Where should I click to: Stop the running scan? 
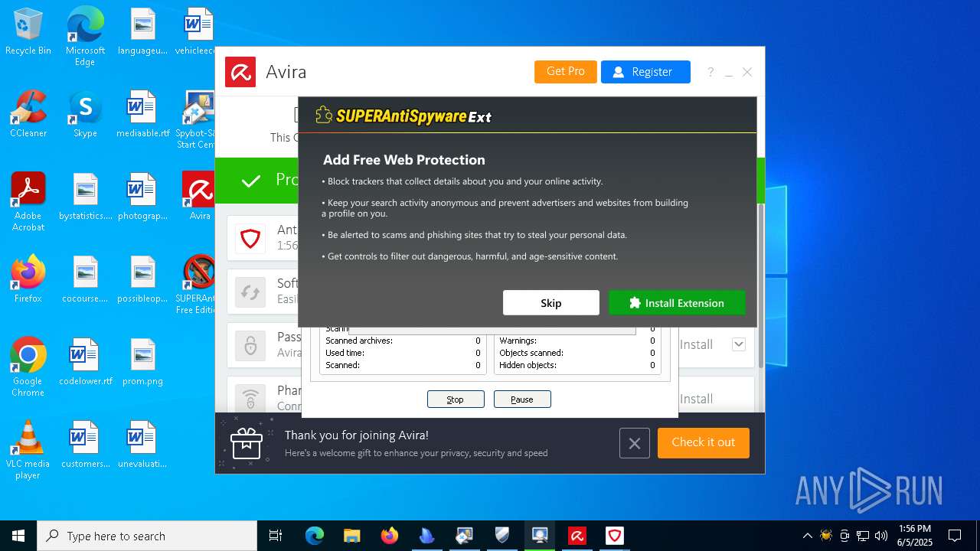[456, 399]
